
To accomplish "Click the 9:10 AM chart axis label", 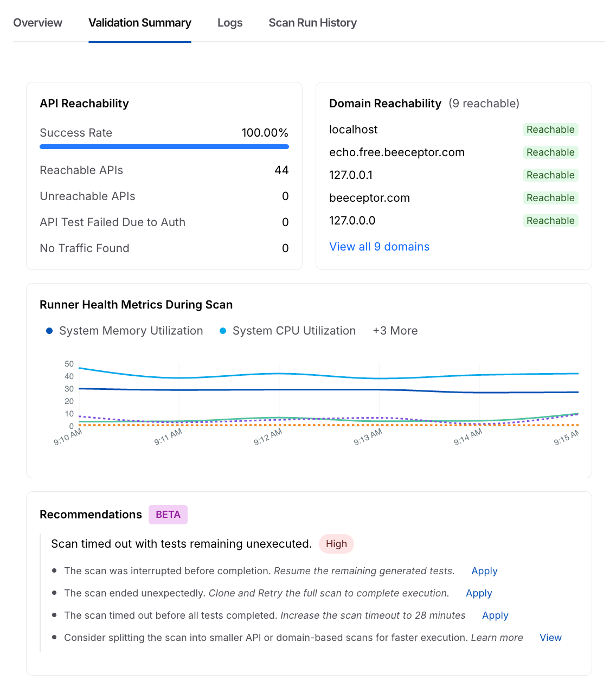I will click(x=68, y=437).
